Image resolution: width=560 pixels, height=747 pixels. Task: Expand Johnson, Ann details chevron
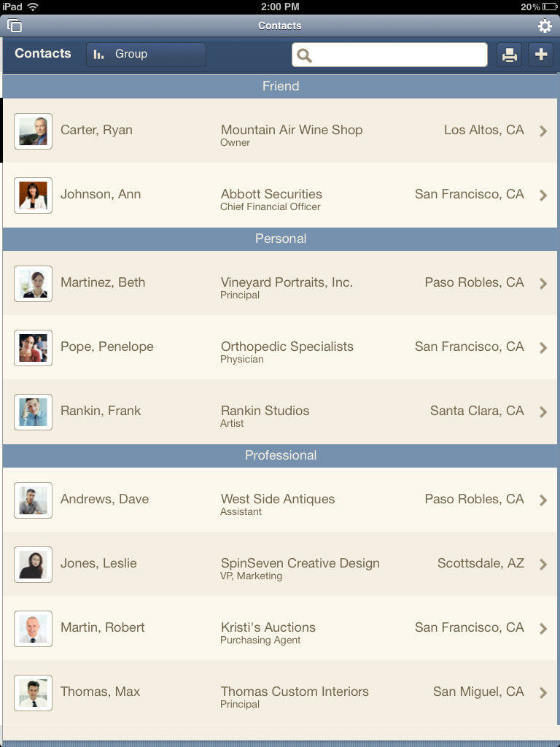542,196
